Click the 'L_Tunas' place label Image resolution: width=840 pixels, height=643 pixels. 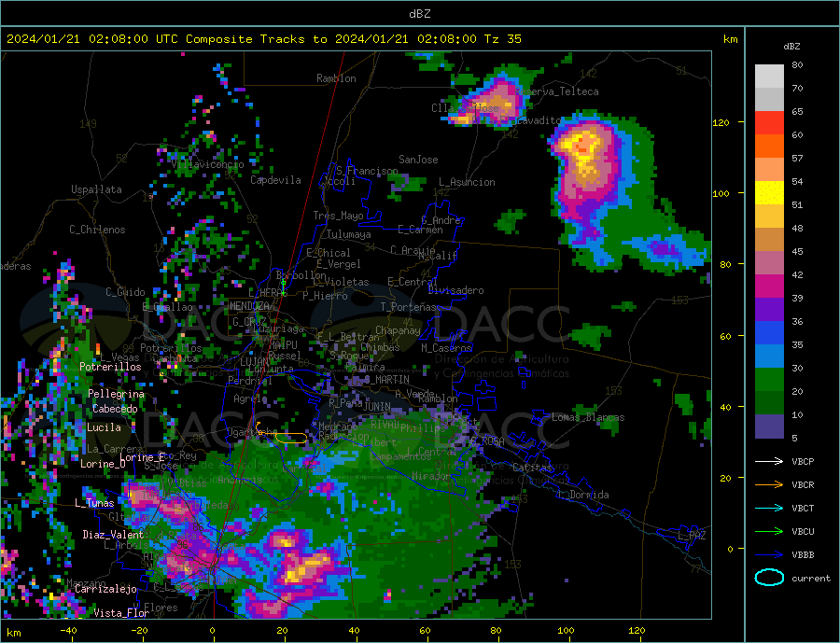pos(94,503)
